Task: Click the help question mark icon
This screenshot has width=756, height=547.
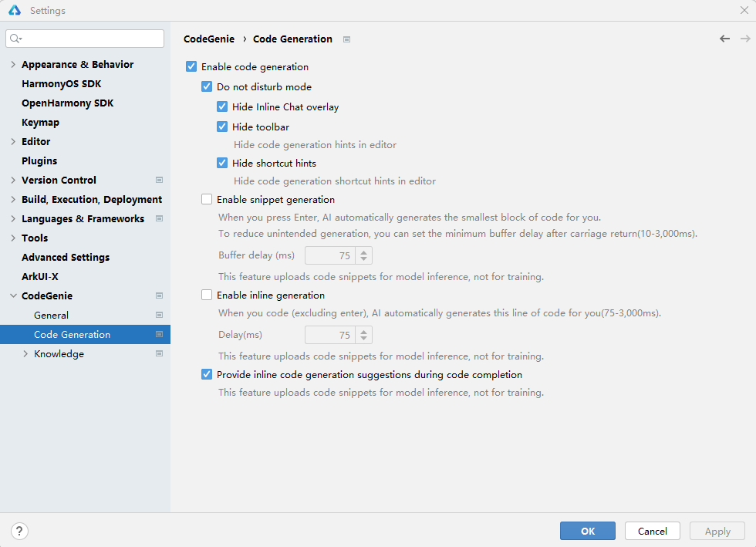Action: pos(20,531)
